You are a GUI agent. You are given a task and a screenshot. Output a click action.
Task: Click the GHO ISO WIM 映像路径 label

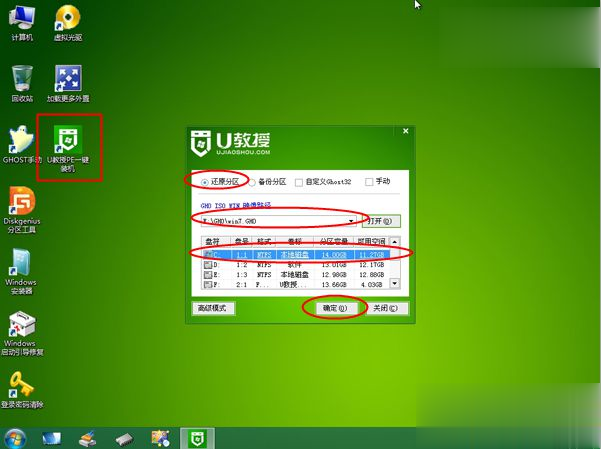236,206
